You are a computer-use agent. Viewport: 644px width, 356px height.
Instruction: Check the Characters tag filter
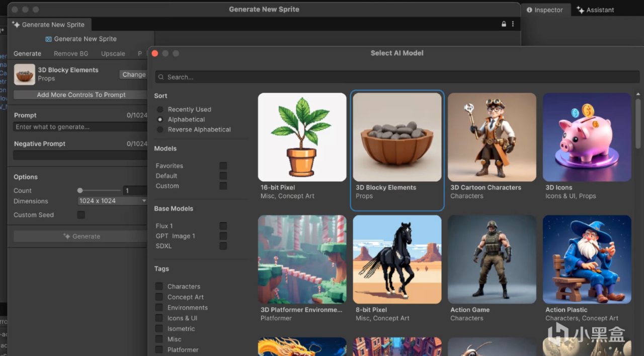pyautogui.click(x=159, y=286)
